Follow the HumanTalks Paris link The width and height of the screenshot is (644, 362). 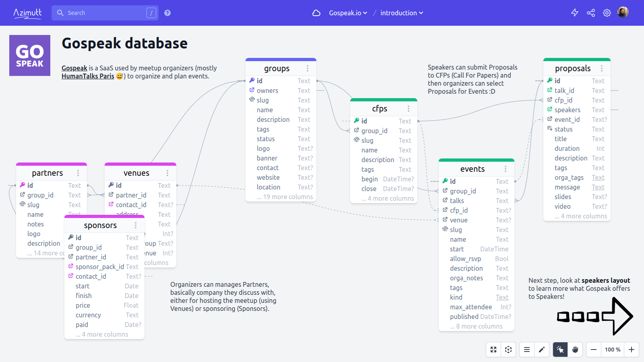[88, 76]
